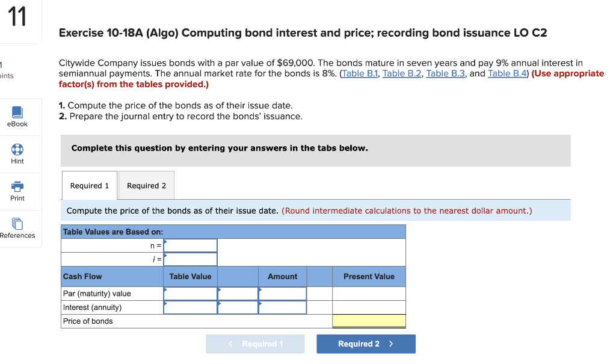Select the Required 1 tab
Image resolution: width=616 pixels, height=364 pixels.
pos(89,185)
